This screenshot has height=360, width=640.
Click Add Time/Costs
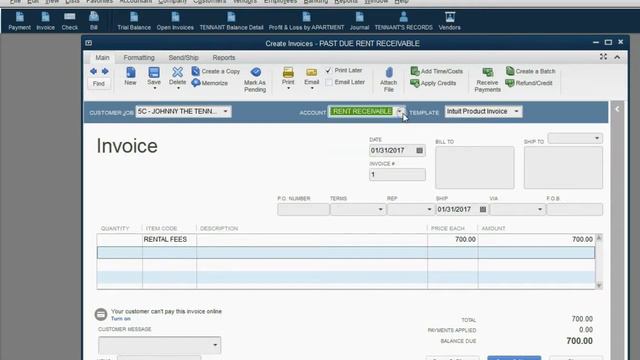click(x=436, y=71)
